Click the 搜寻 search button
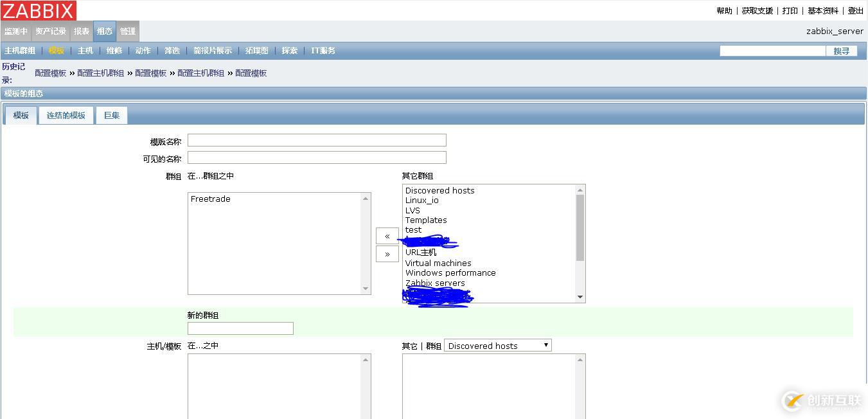This screenshot has height=419, width=868. coord(842,50)
